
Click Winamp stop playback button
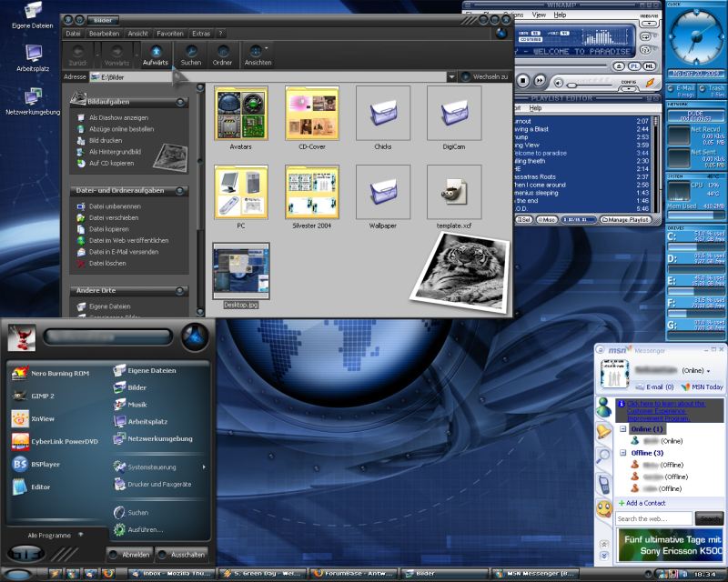pyautogui.click(x=522, y=81)
